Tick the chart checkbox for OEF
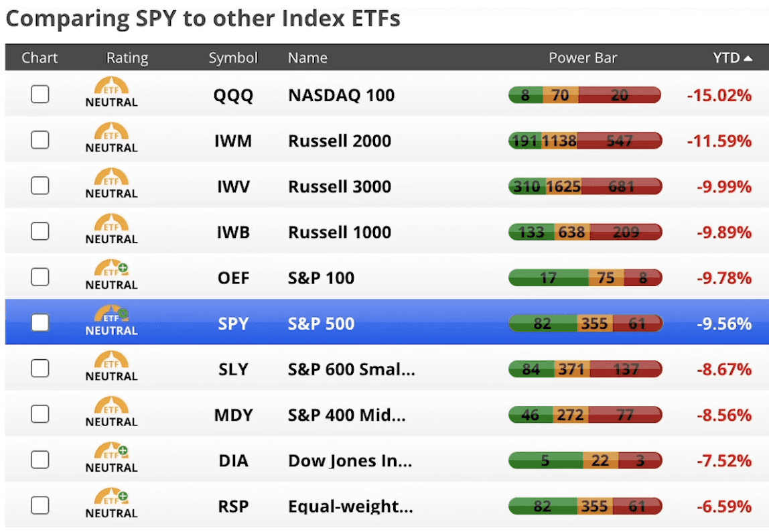The image size is (769, 532). click(40, 277)
